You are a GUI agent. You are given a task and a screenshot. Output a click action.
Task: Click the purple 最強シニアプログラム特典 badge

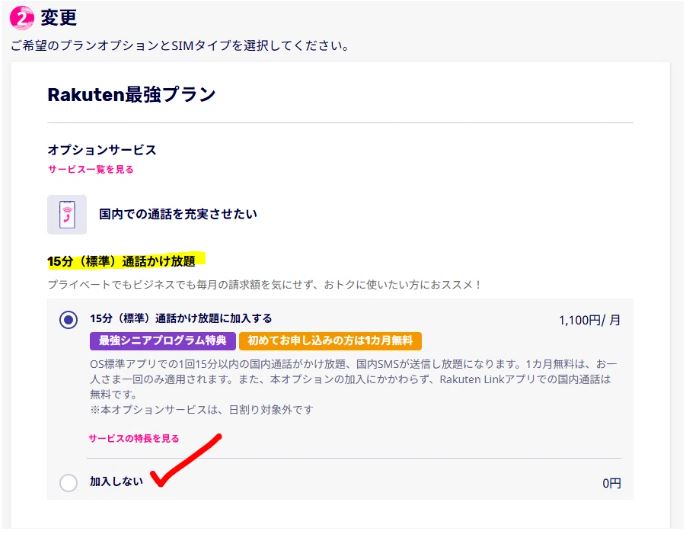click(162, 341)
